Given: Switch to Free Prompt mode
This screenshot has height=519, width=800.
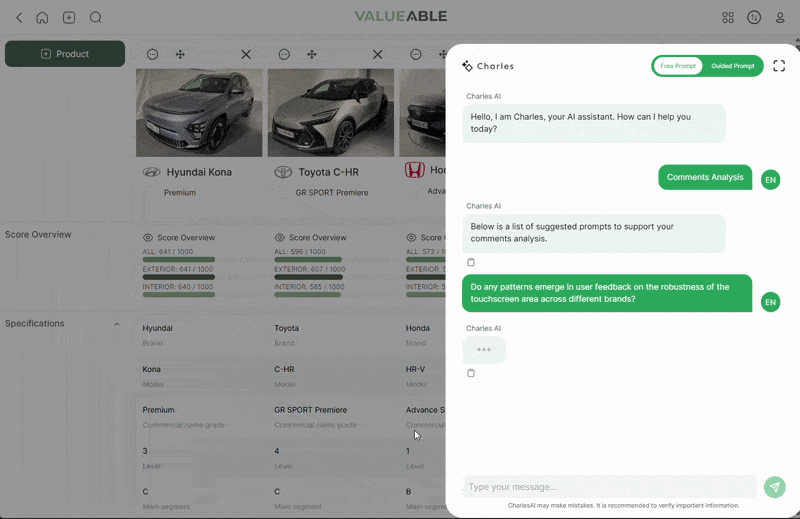Looking at the screenshot, I should pyautogui.click(x=678, y=66).
